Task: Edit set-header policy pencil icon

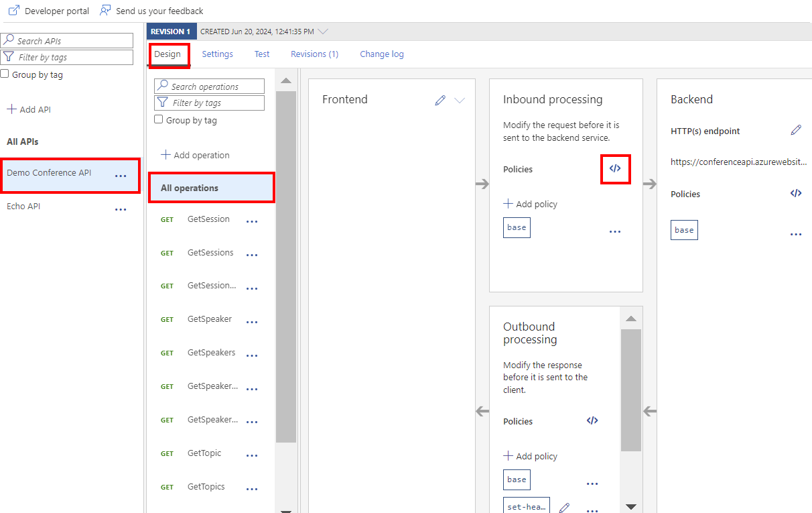Action: click(x=564, y=508)
